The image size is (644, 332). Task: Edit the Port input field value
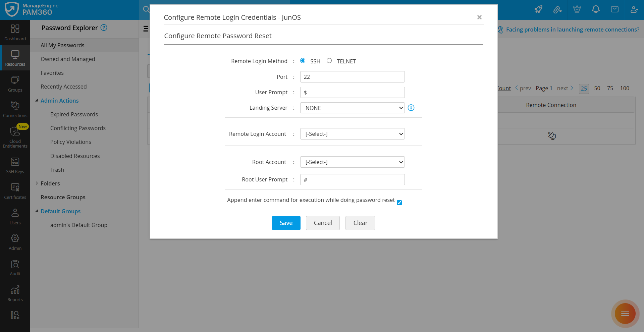(352, 76)
